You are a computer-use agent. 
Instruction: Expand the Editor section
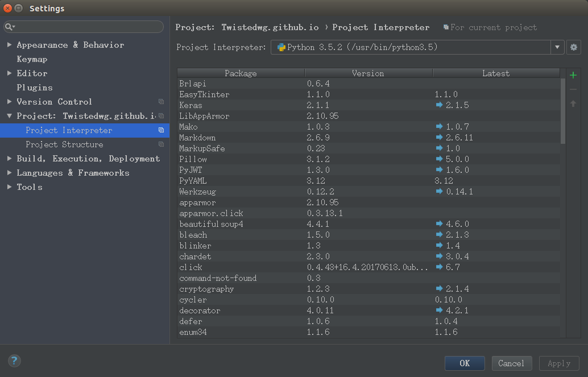click(x=9, y=73)
